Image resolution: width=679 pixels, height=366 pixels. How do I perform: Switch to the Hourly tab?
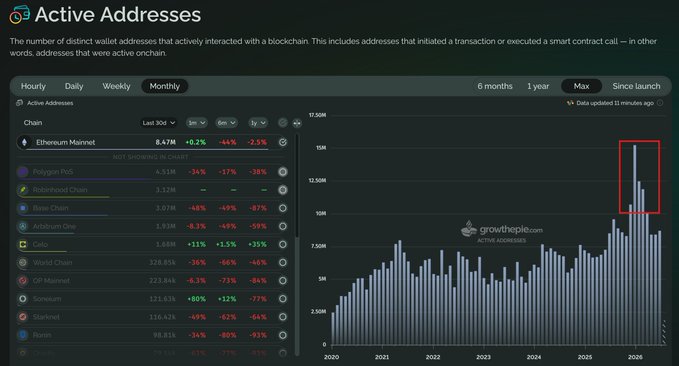(x=33, y=86)
